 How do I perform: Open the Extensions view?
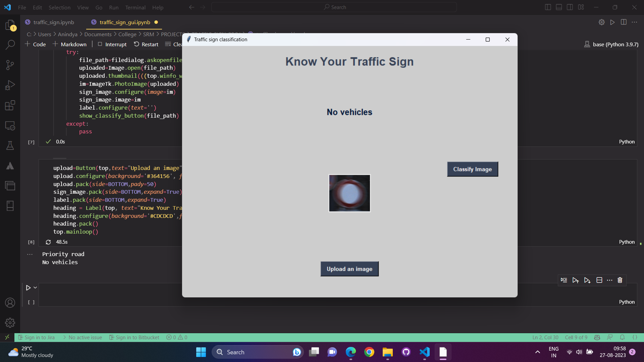(x=10, y=105)
